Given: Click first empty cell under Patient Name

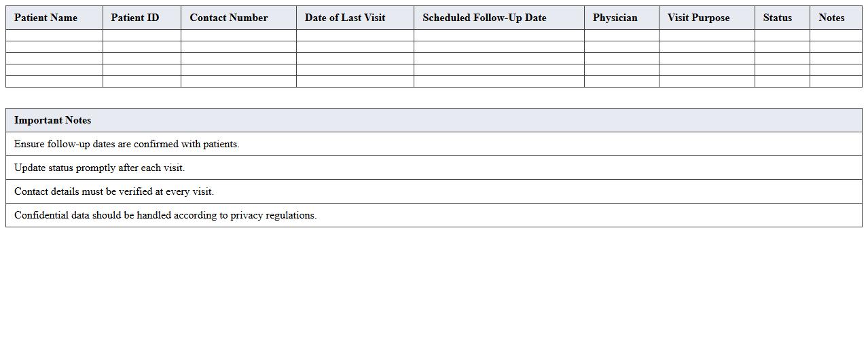Looking at the screenshot, I should click(54, 35).
